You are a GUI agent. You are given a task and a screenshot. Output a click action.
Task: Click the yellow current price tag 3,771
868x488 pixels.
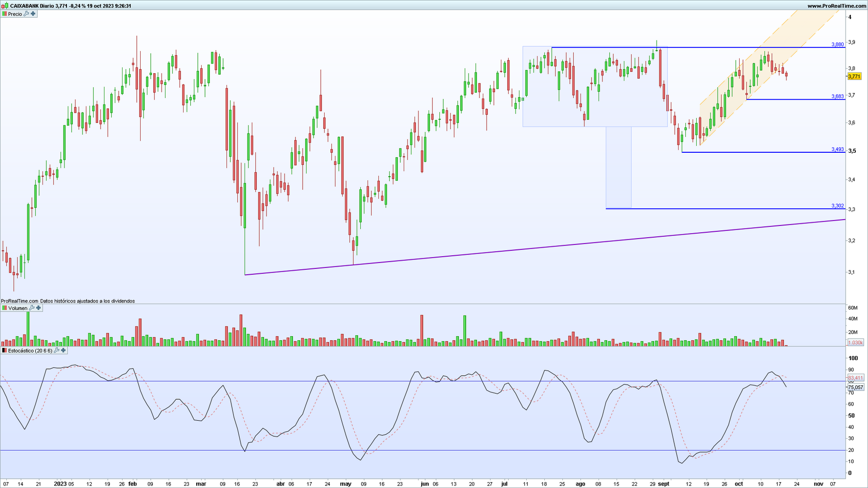[x=854, y=77]
